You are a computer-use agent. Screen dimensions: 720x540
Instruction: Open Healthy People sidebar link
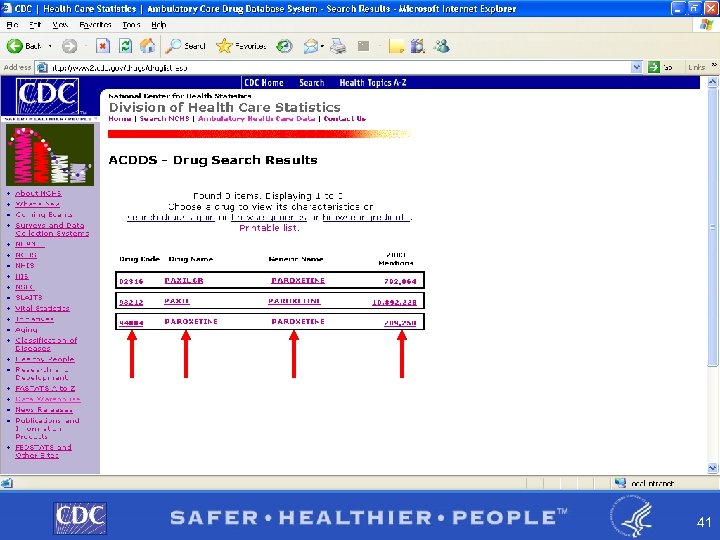(x=45, y=359)
